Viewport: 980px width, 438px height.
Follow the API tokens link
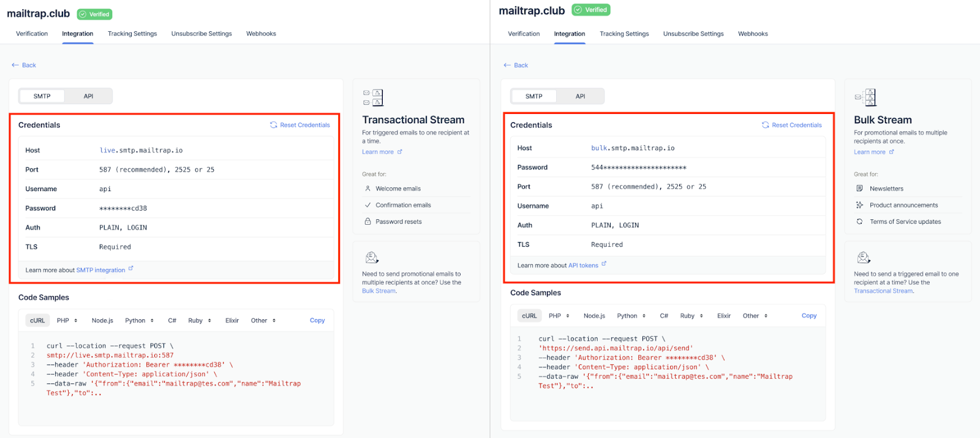583,266
